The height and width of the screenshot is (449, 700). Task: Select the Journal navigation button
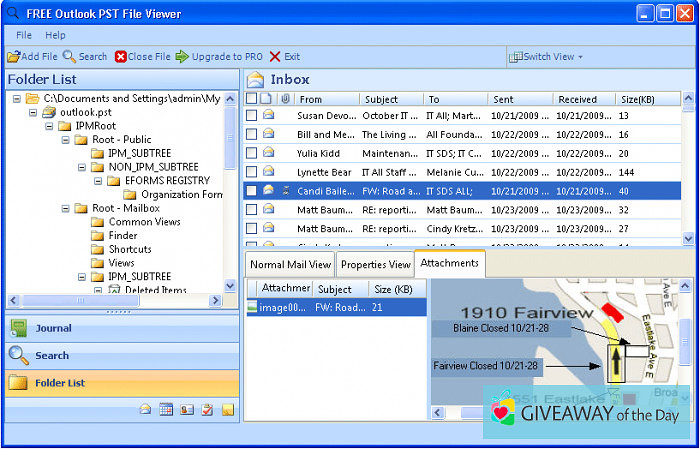(54, 328)
